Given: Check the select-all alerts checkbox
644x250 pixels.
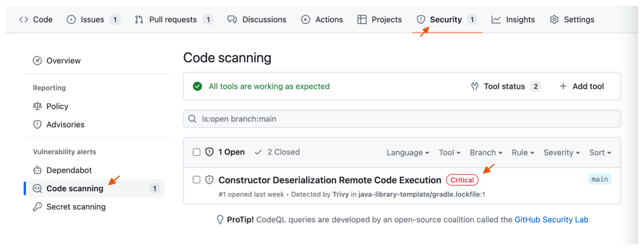Looking at the screenshot, I should point(196,152).
